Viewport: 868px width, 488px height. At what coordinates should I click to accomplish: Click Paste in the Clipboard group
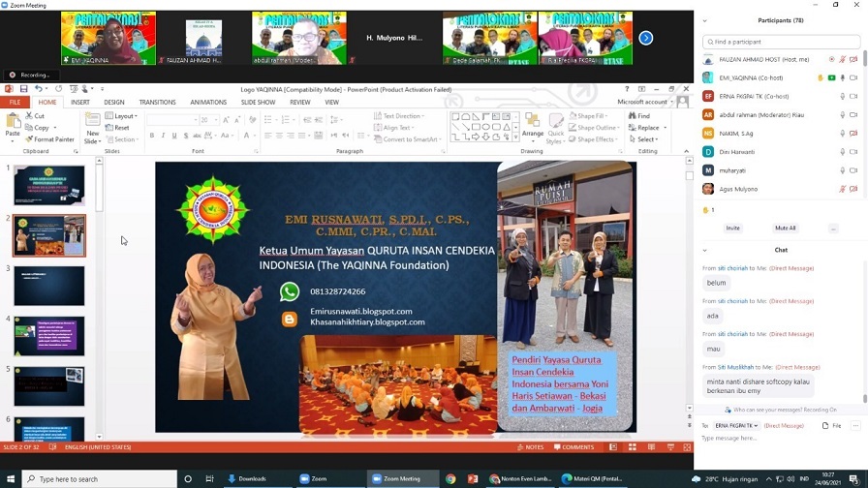tap(13, 126)
